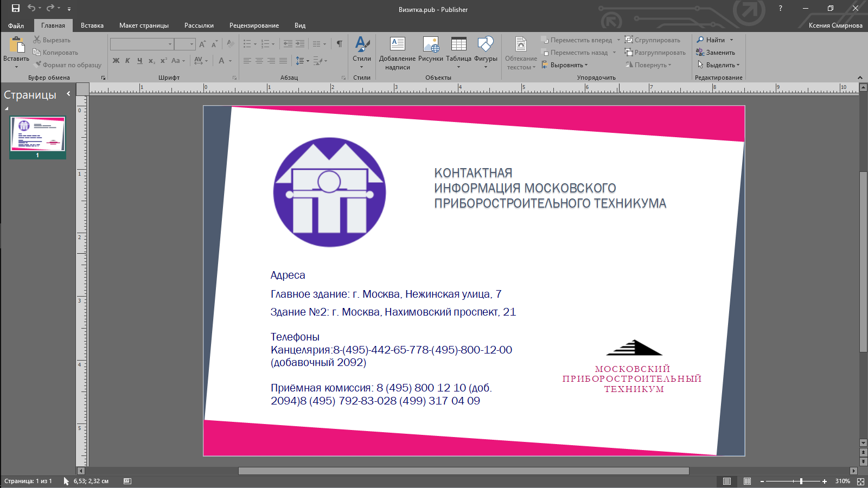This screenshot has height=488, width=868.
Task: Justify text alignment
Action: pos(283,61)
